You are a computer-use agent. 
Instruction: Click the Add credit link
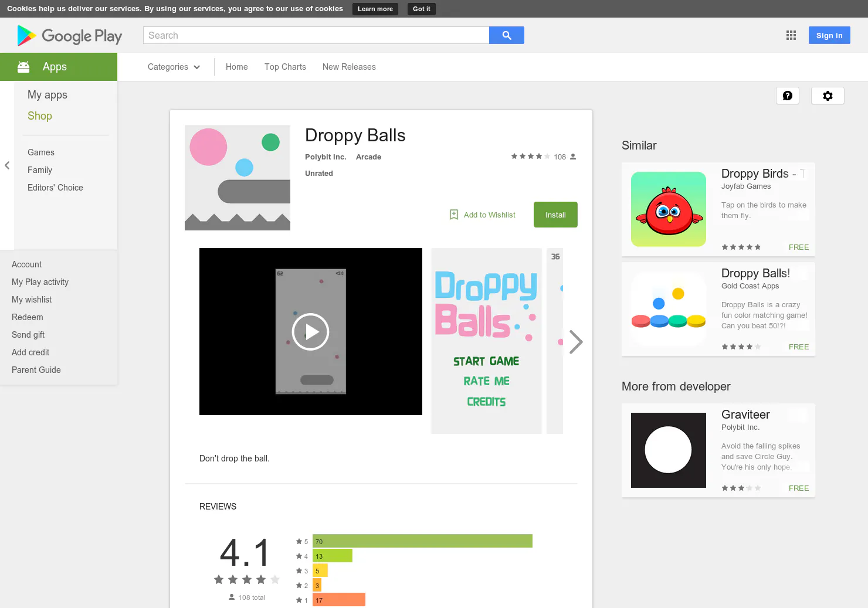pyautogui.click(x=30, y=352)
